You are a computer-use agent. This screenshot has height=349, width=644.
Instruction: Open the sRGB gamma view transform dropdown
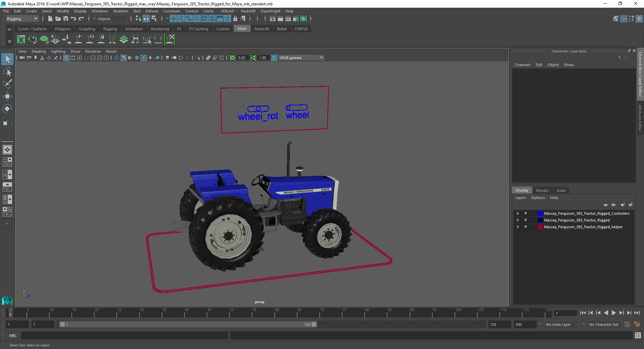[x=301, y=58]
